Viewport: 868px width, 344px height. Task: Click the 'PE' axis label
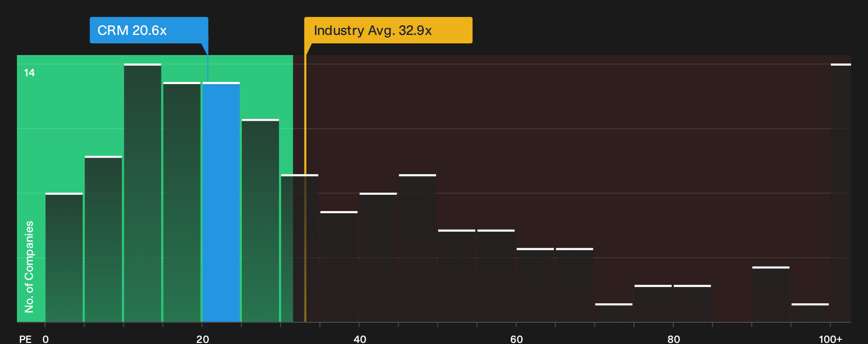coord(25,339)
